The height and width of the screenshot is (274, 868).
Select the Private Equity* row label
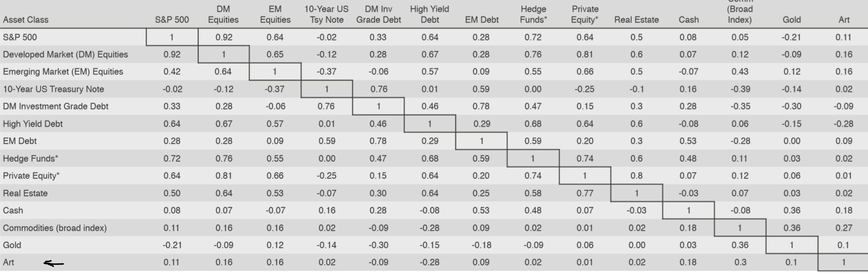[x=31, y=176]
